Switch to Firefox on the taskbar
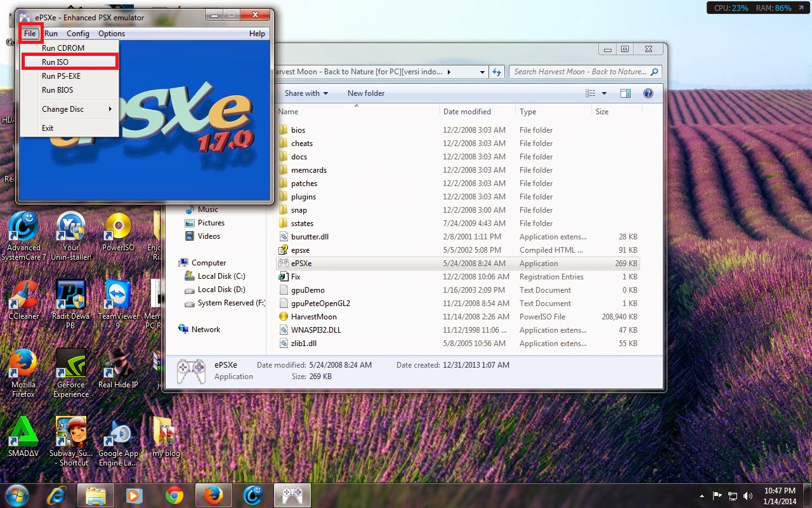 (x=214, y=495)
